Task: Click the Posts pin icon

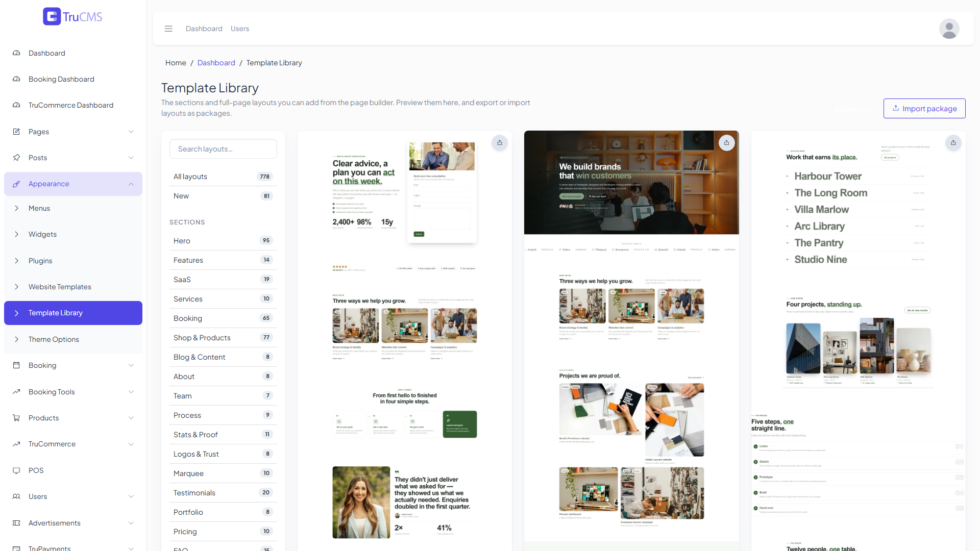Action: click(16, 158)
